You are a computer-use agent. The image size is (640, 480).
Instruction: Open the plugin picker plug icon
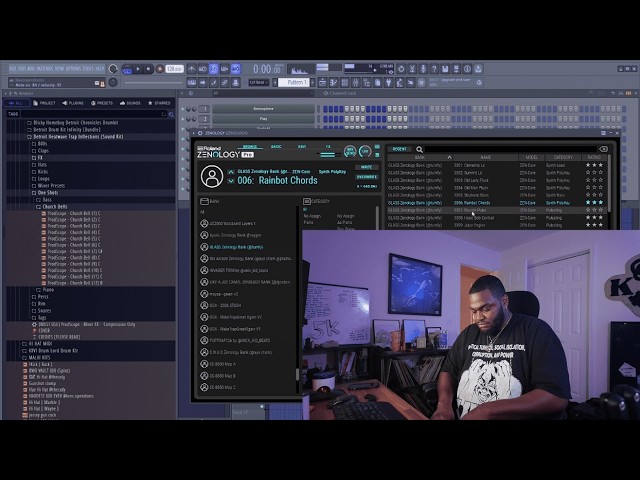pyautogui.click(x=389, y=82)
